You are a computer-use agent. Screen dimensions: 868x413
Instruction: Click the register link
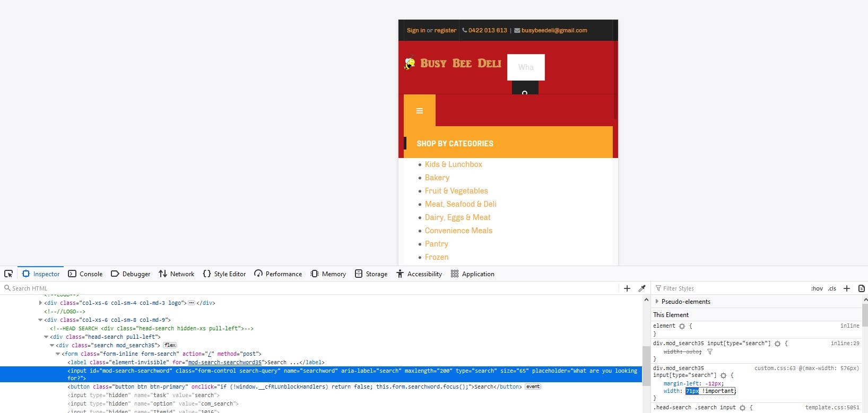click(445, 30)
